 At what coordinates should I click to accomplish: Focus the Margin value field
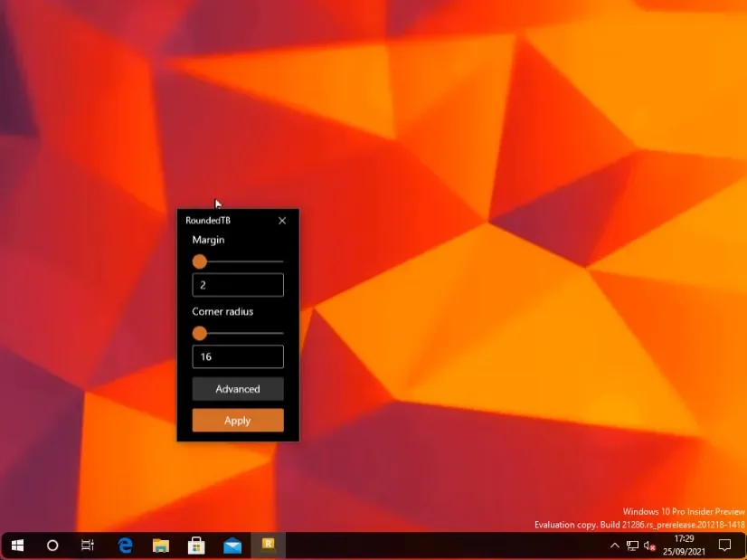(238, 285)
